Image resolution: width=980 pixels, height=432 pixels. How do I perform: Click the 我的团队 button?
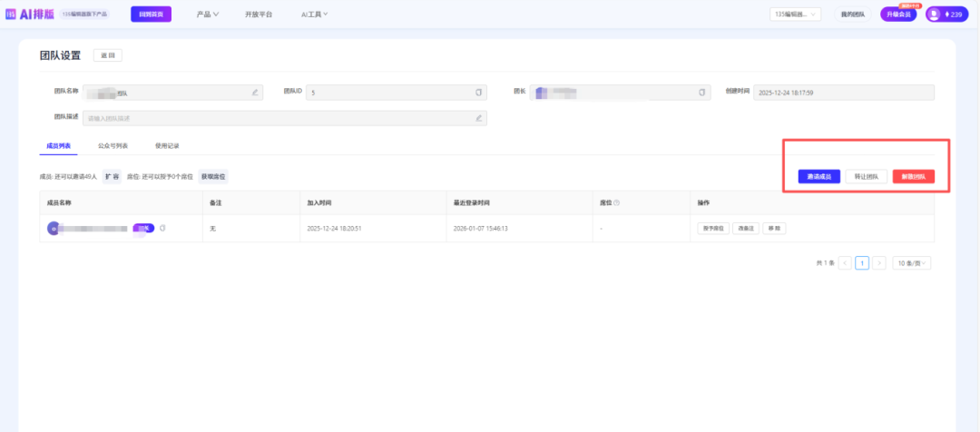(852, 14)
